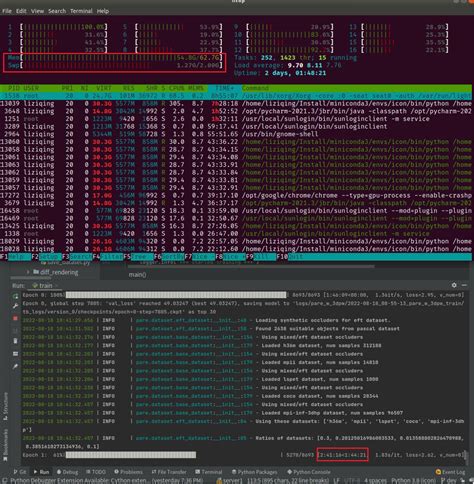The width and height of the screenshot is (474, 484).
Task: Click F3 Search in htop
Action: click(77, 257)
